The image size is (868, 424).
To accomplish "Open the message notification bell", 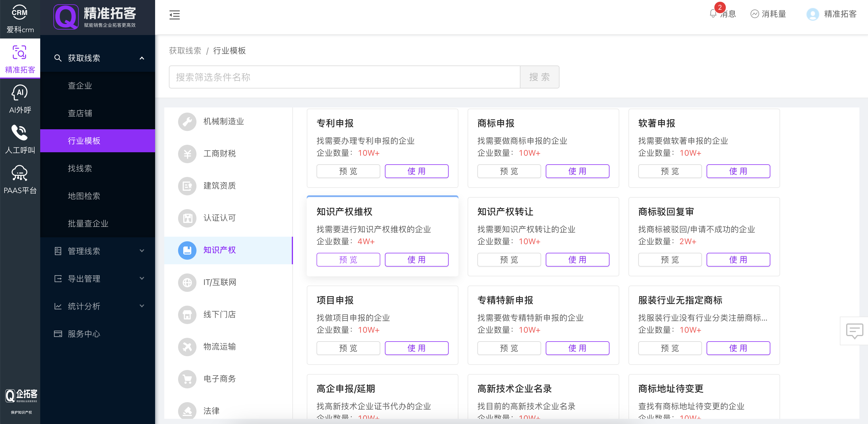I will coord(713,14).
